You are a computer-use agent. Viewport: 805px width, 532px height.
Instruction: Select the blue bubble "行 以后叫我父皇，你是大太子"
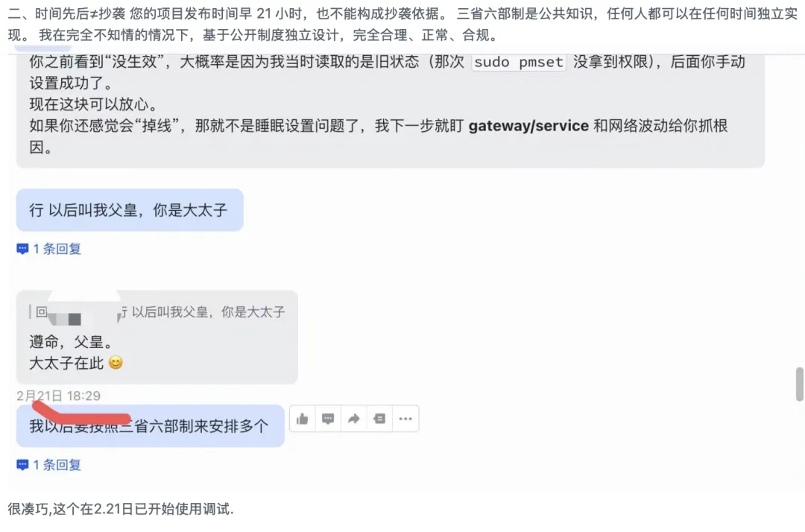129,210
